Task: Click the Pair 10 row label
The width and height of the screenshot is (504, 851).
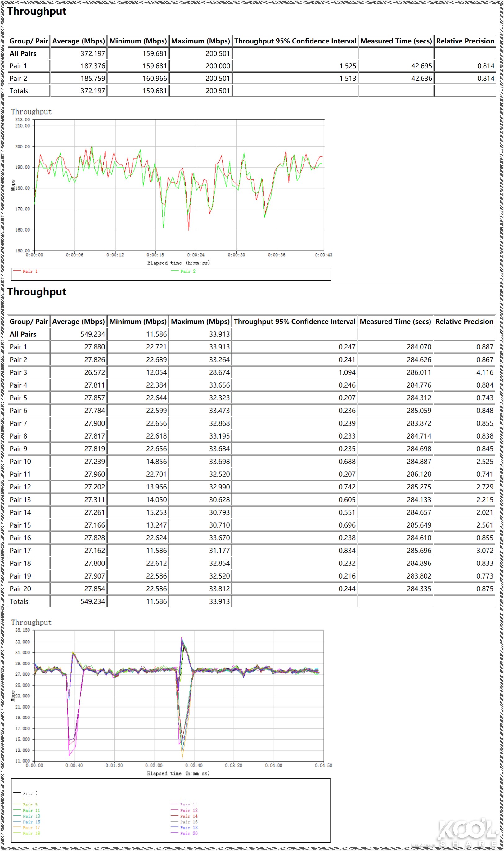Action: coord(20,462)
